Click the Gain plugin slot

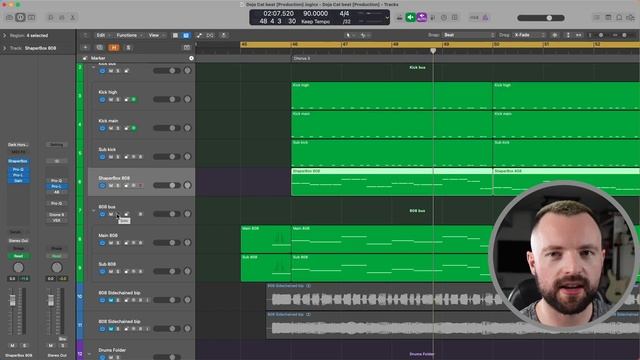18,181
